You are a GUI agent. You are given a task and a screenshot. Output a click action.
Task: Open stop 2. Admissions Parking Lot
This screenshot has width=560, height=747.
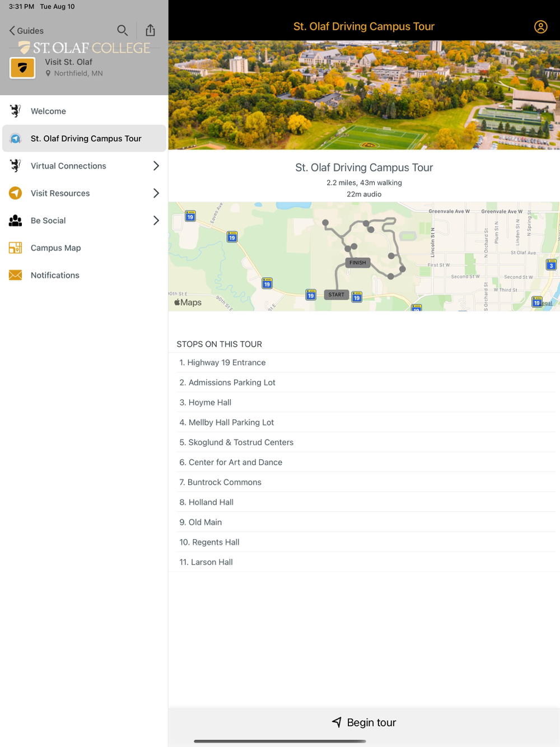pos(364,382)
